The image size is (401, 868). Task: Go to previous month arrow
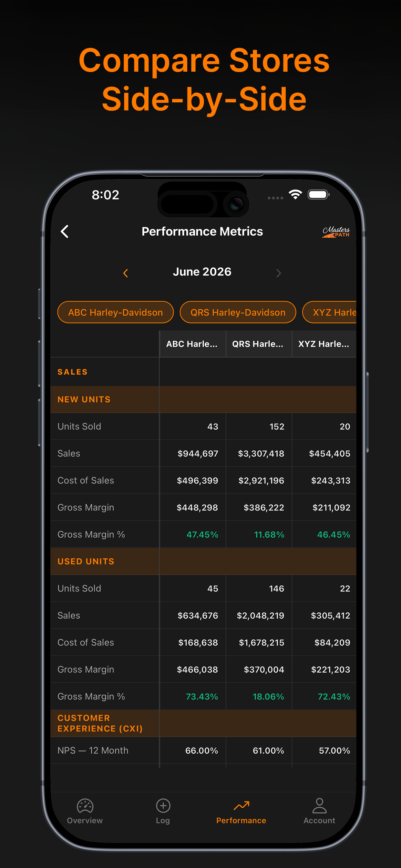click(x=126, y=273)
